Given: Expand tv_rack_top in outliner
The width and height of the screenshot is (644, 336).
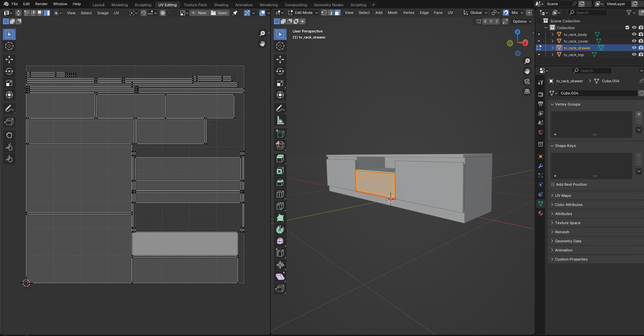Looking at the screenshot, I should pyautogui.click(x=552, y=55).
